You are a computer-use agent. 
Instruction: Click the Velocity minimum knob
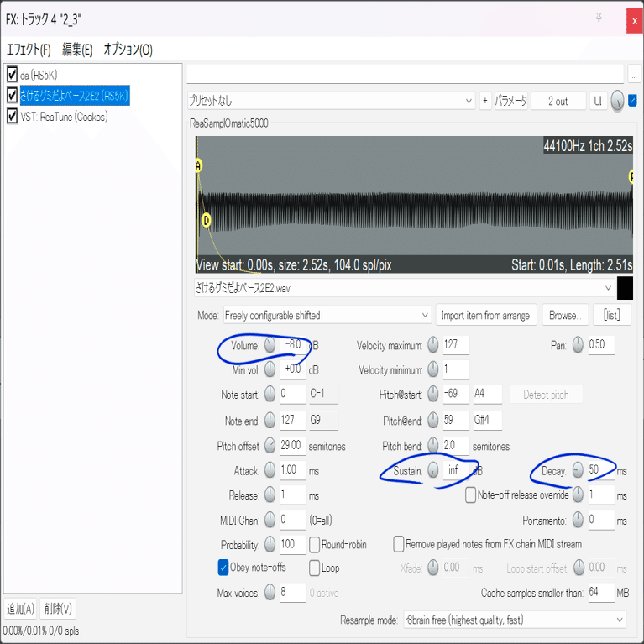pyautogui.click(x=433, y=369)
